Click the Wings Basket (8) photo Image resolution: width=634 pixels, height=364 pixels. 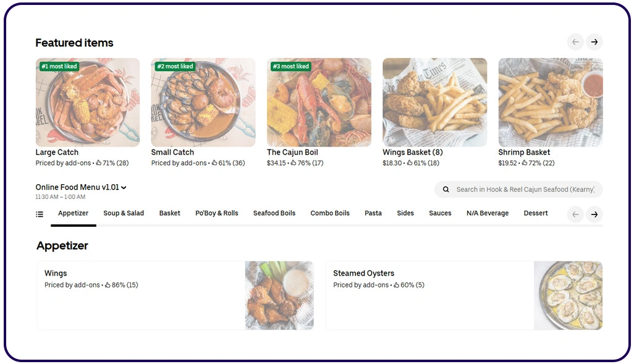pyautogui.click(x=434, y=103)
